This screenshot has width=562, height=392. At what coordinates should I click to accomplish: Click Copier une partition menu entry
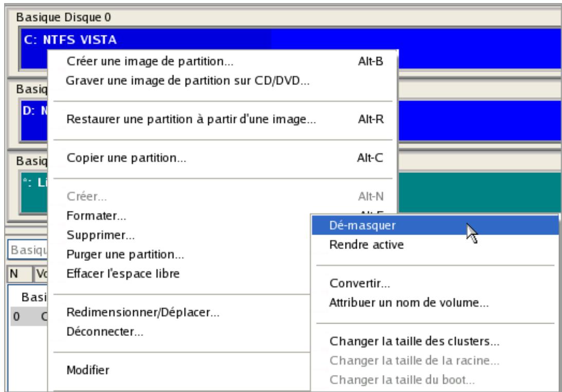(223, 158)
